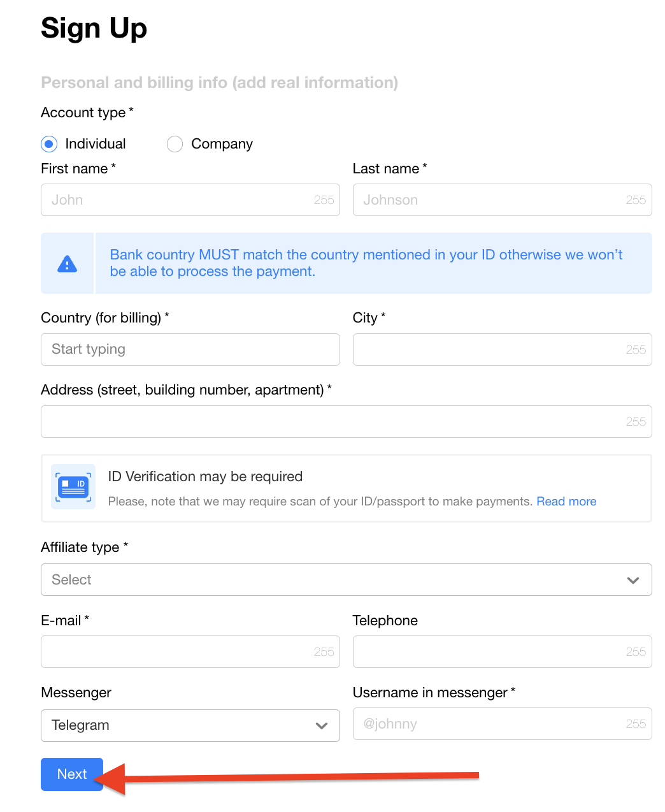This screenshot has height=812, width=665.
Task: Click the Next button
Action: (72, 774)
